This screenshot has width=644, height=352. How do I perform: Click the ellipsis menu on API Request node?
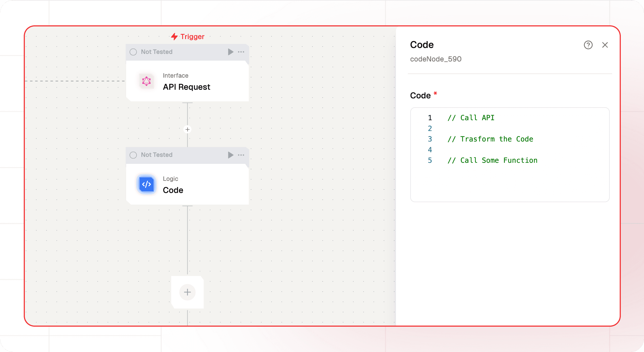[x=241, y=51]
